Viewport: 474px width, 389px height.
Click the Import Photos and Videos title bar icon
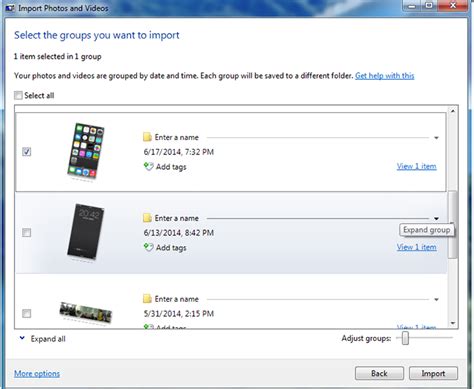pos(10,8)
